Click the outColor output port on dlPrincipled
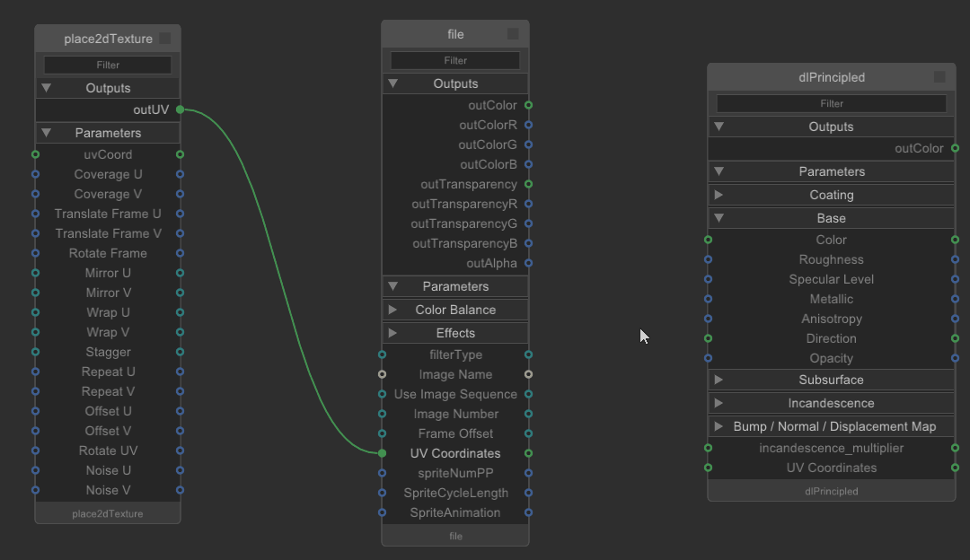970x560 pixels. 955,148
